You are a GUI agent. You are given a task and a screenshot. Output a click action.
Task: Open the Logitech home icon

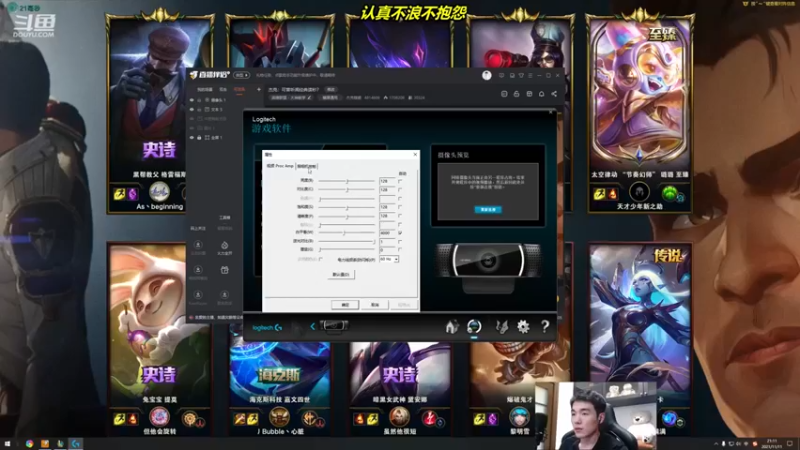[452, 326]
